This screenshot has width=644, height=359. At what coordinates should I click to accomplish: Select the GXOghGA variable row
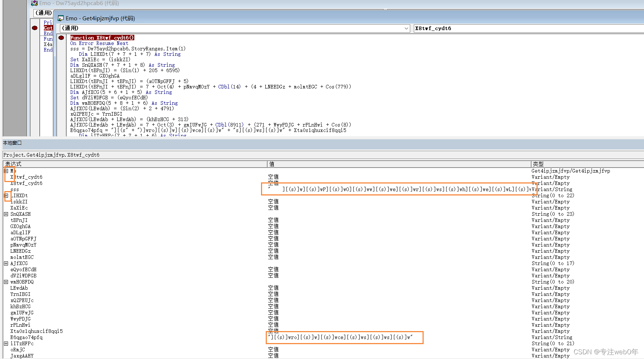point(323,226)
